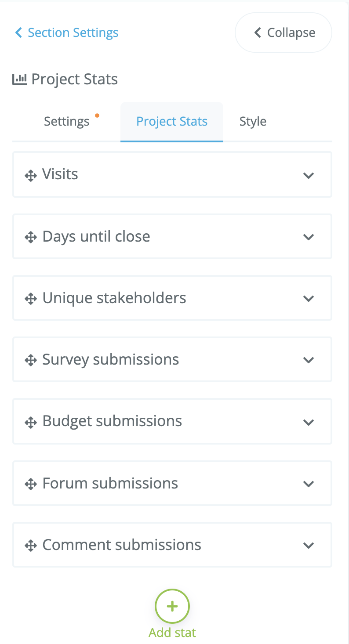This screenshot has height=644, width=349.
Task: Click the move handle beside Days until close
Action: tap(30, 238)
